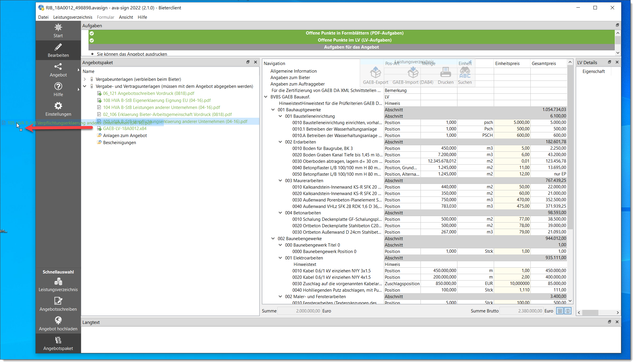Collapse 003 Maurerarbeiten section
Image resolution: width=635 pixels, height=364 pixels.
click(x=280, y=181)
